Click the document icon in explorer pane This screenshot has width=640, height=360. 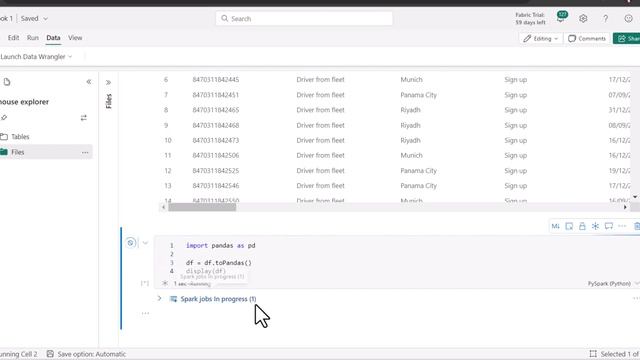(x=7, y=82)
